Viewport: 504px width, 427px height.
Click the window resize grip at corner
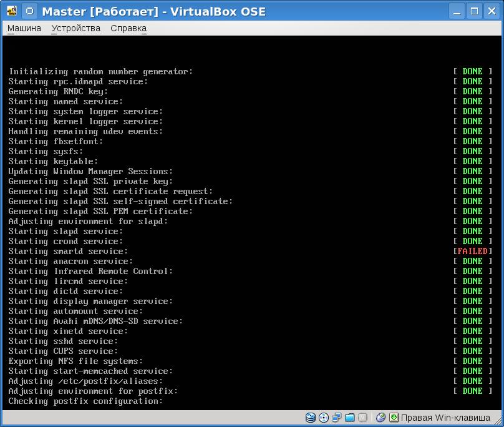(498, 421)
